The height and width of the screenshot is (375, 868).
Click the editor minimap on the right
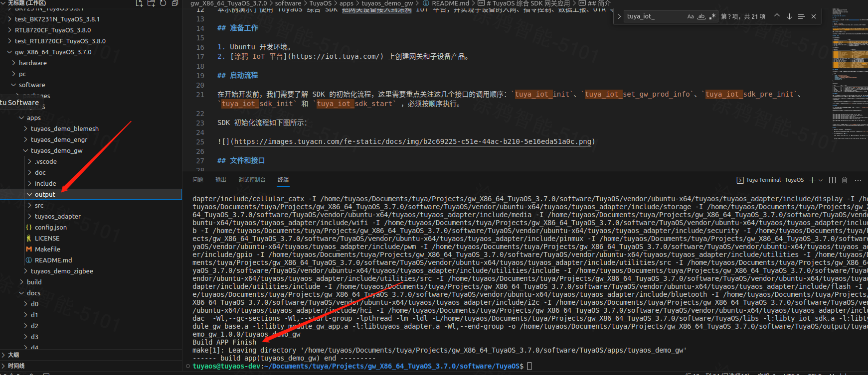pyautogui.click(x=850, y=75)
